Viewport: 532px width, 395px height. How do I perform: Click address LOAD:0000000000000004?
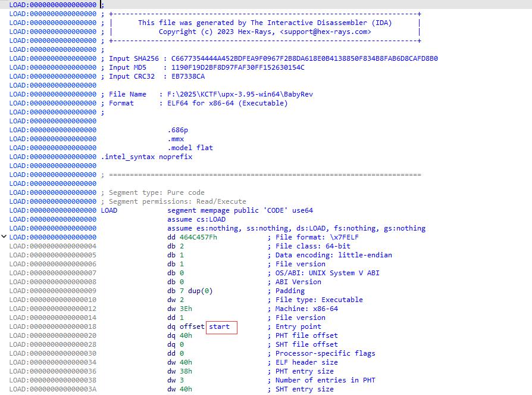click(52, 246)
